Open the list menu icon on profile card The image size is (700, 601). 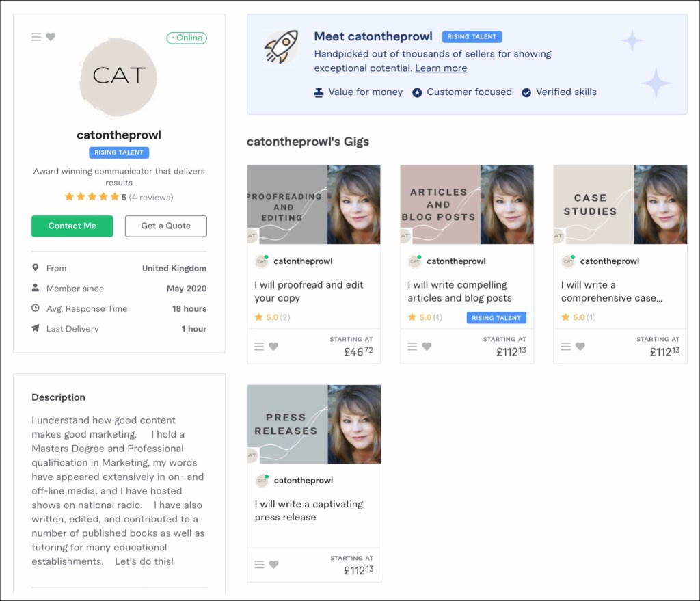(x=36, y=37)
